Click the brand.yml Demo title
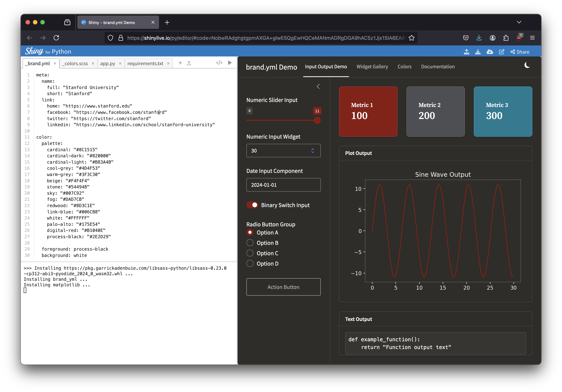Image resolution: width=562 pixels, height=392 pixels. [x=271, y=67]
